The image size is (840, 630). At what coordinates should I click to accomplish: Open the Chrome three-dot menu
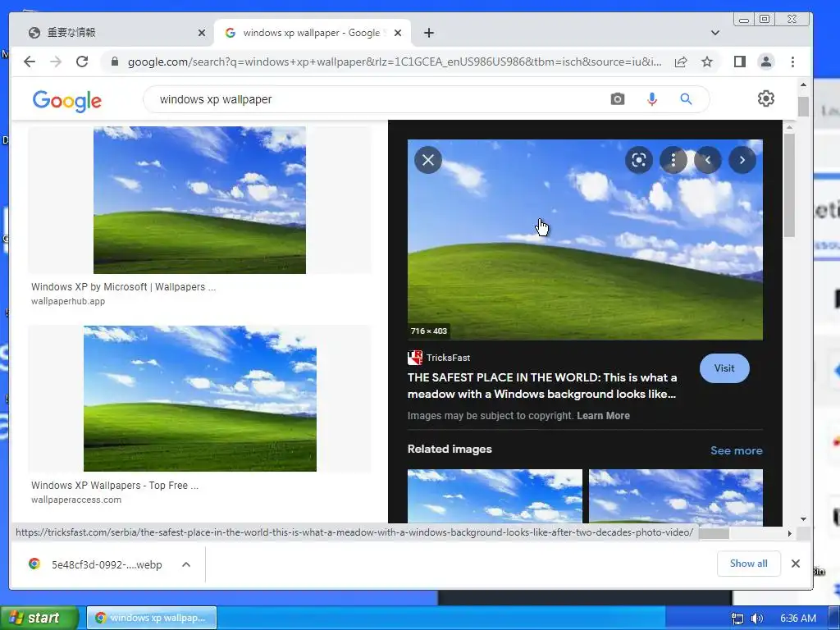[793, 62]
